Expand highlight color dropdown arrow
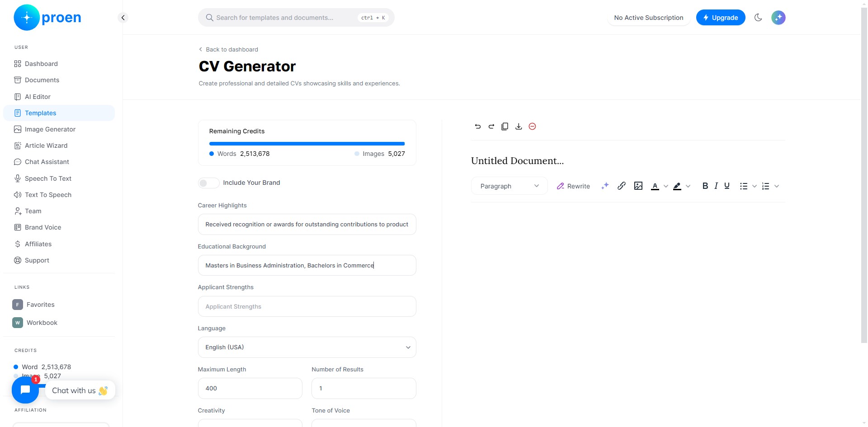This screenshot has width=868, height=427. 688,186
